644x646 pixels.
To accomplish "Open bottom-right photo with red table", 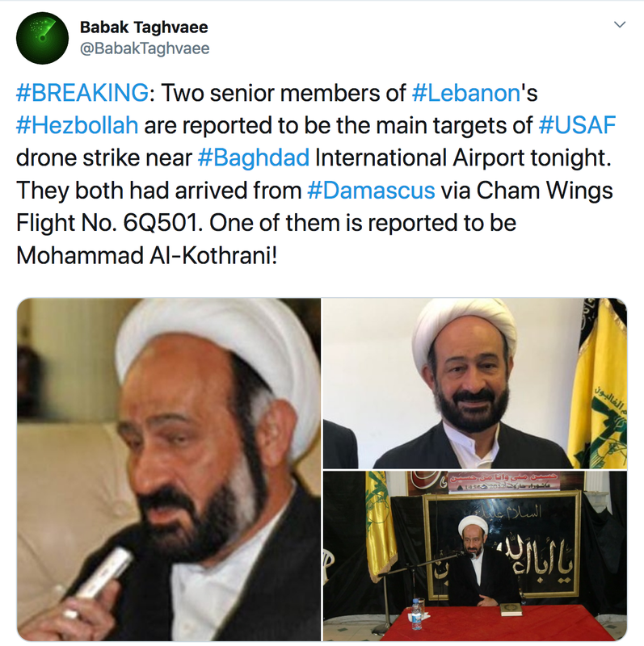I will (475, 556).
